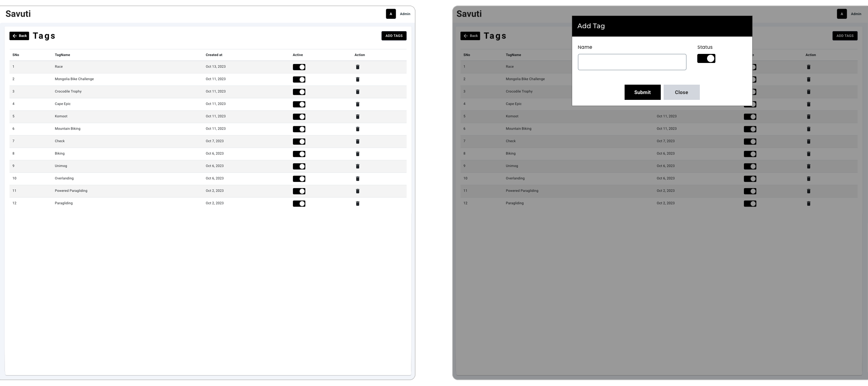Click Admin avatar icon in left screen
The height and width of the screenshot is (386, 868).
coord(391,14)
